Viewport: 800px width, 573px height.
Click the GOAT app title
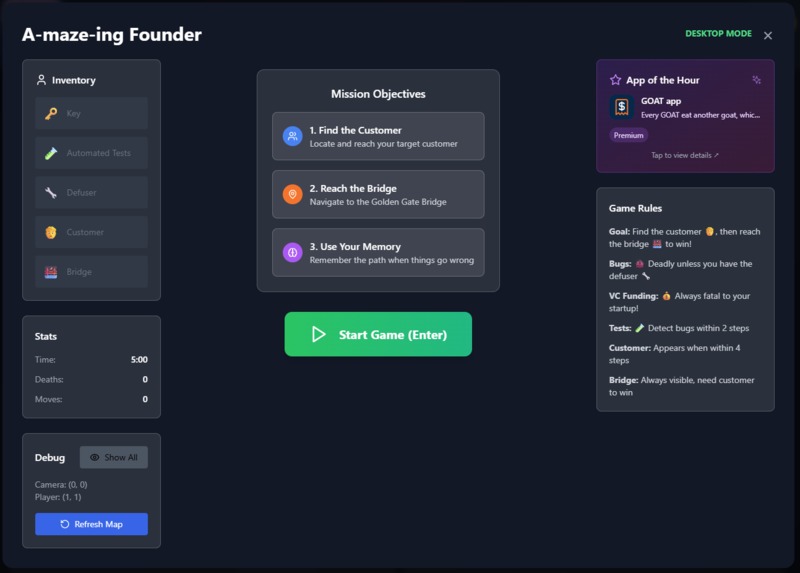661,101
